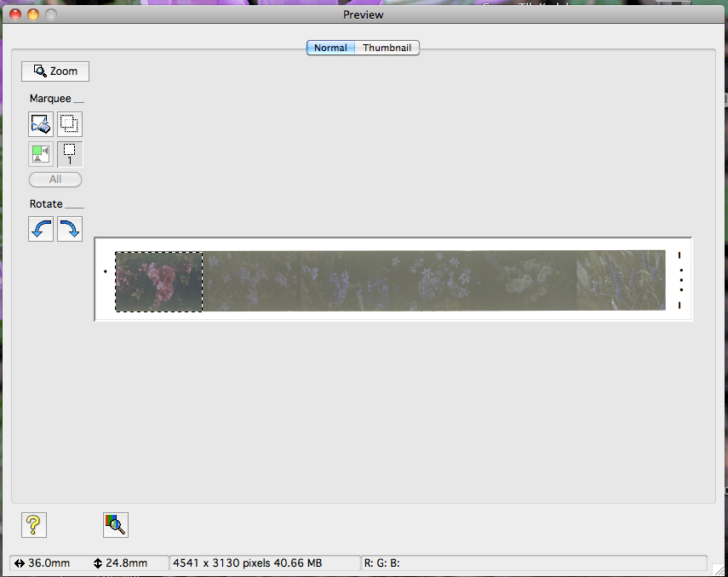Click the faded white daisies film frame
The image size is (728, 577).
pyautogui.click(x=528, y=281)
